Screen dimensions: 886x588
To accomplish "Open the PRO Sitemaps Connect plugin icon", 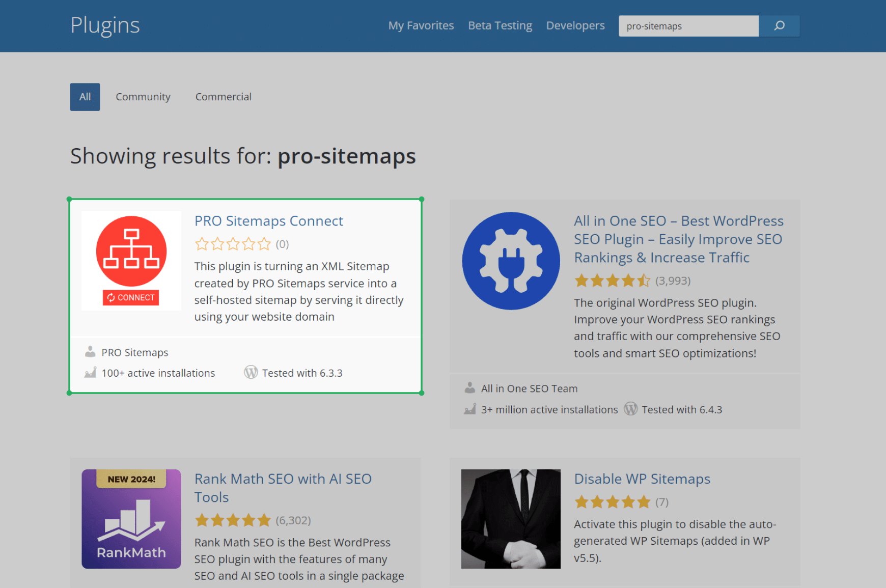I will pos(131,261).
